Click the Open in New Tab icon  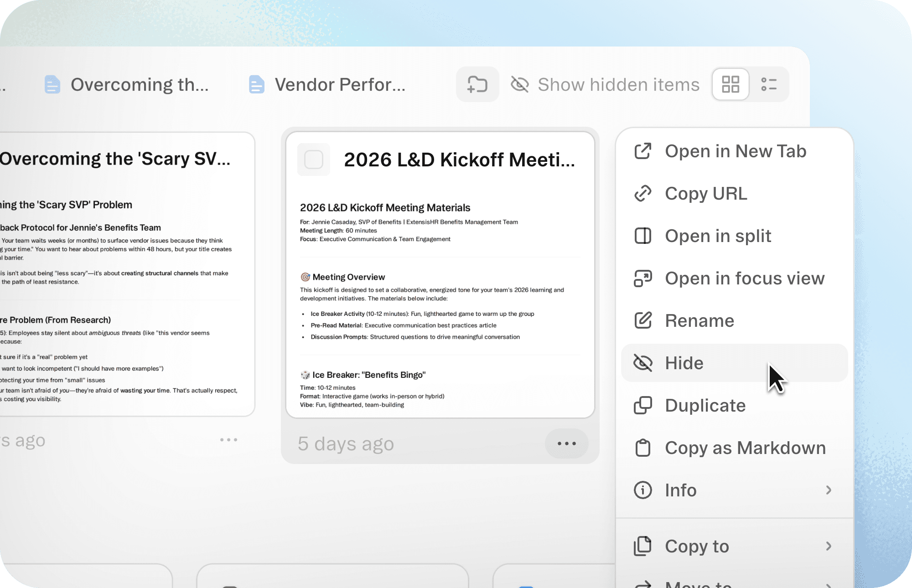[x=643, y=151]
